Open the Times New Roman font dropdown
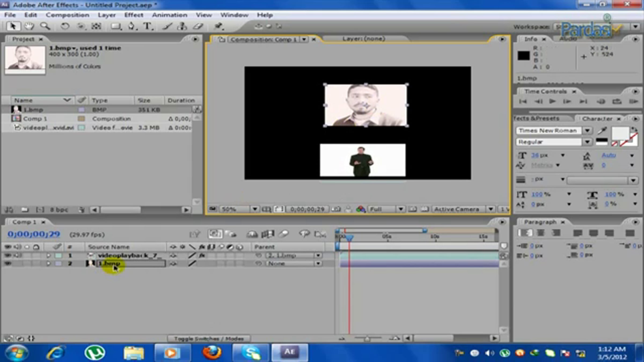The height and width of the screenshot is (362, 644). pyautogui.click(x=587, y=131)
